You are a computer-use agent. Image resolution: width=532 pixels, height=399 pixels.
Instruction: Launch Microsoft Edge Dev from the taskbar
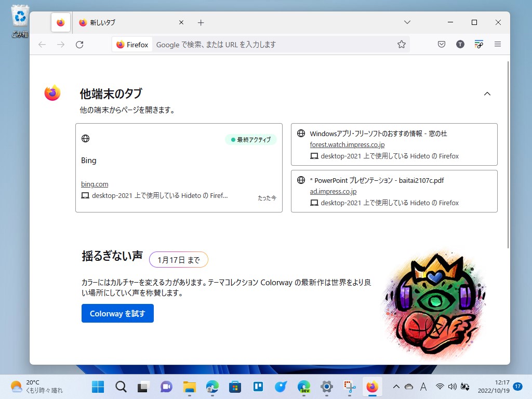304,387
